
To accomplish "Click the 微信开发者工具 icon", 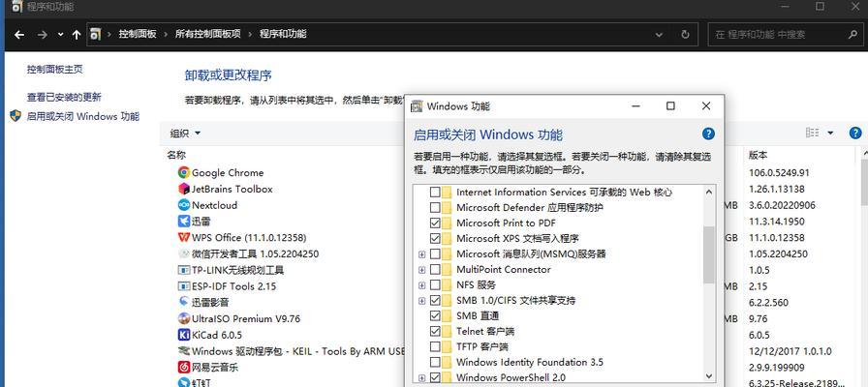I will (184, 253).
